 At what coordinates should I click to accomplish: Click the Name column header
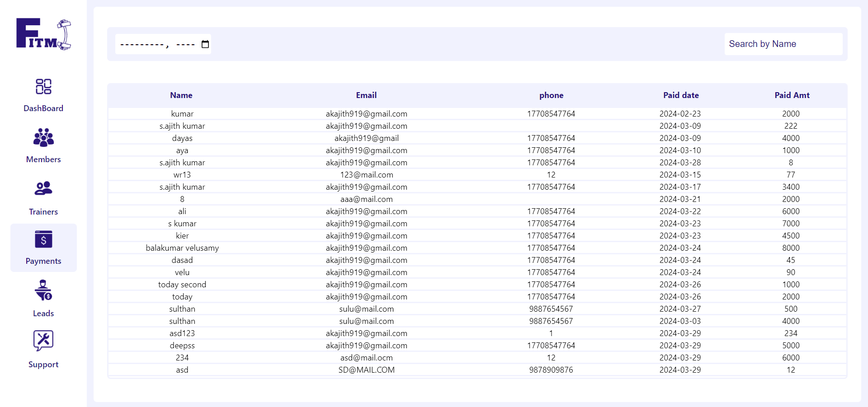click(x=181, y=95)
